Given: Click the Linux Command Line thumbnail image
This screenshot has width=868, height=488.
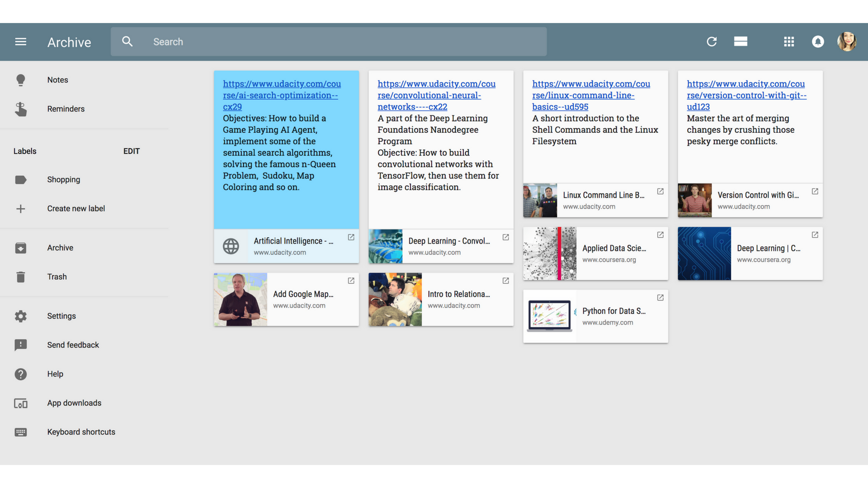Looking at the screenshot, I should pyautogui.click(x=540, y=201).
